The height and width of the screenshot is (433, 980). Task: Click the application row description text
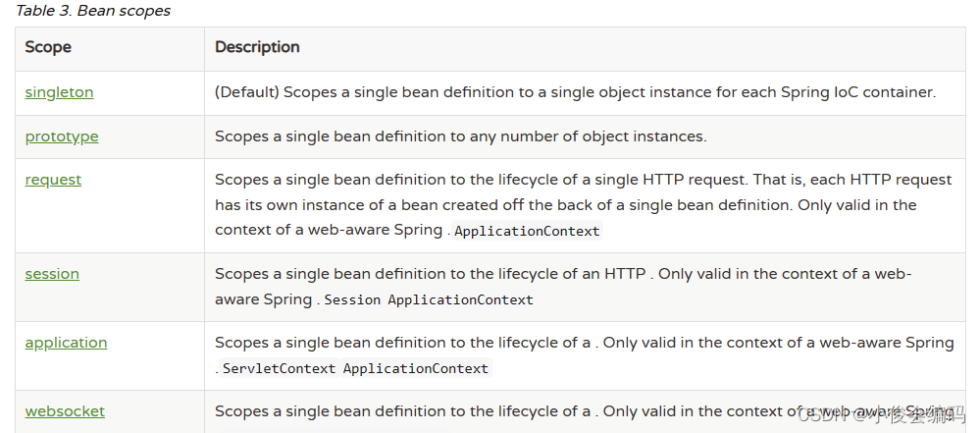[x=584, y=343]
